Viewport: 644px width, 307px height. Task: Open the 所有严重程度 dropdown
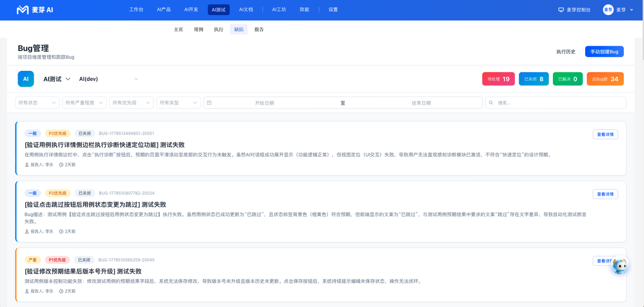pyautogui.click(x=85, y=103)
